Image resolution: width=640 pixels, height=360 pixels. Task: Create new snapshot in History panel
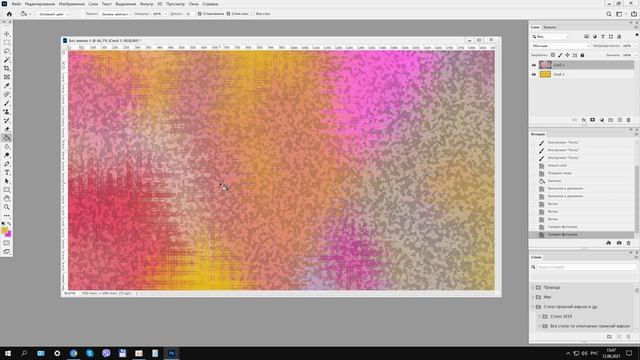point(619,243)
